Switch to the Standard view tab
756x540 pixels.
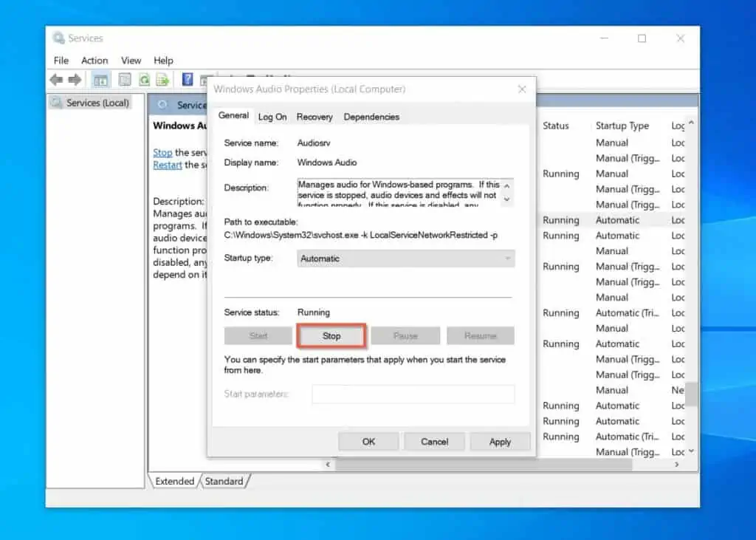click(224, 481)
